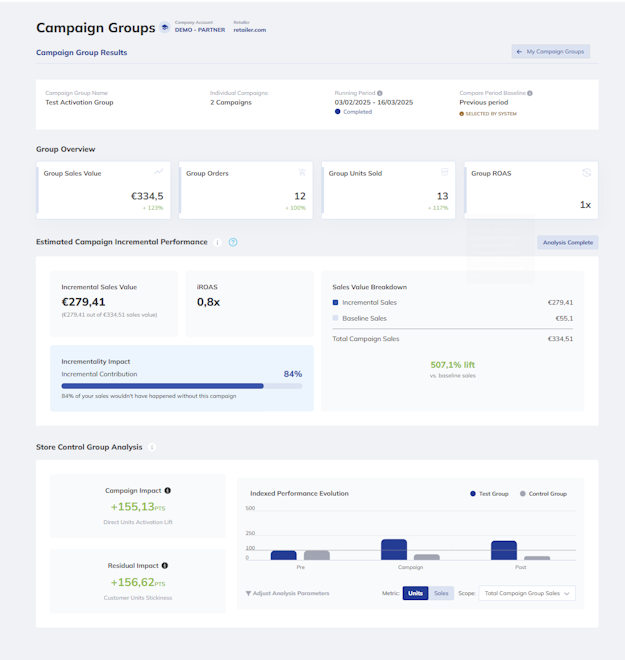Screen dimensions: 625x660
Task: Switch metric to Sales
Action: pos(441,593)
